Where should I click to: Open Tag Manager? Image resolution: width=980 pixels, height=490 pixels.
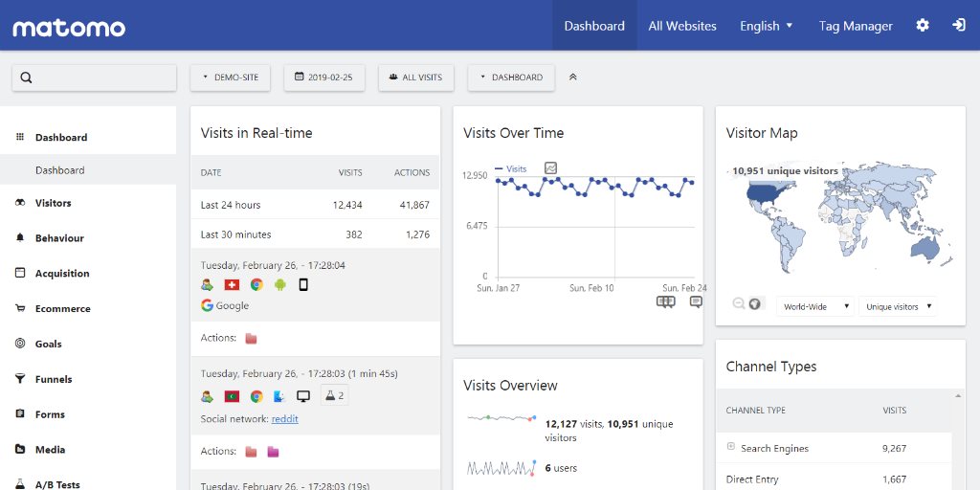pos(856,26)
